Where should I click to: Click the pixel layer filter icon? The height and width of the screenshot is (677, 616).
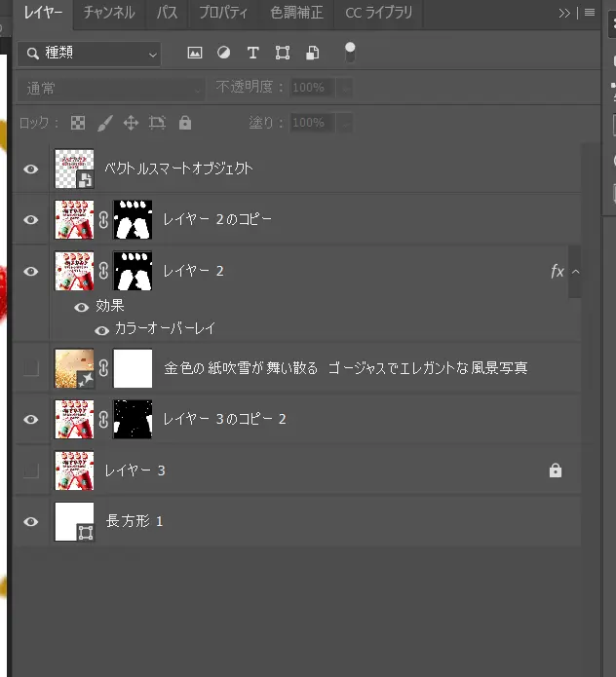[x=195, y=54]
